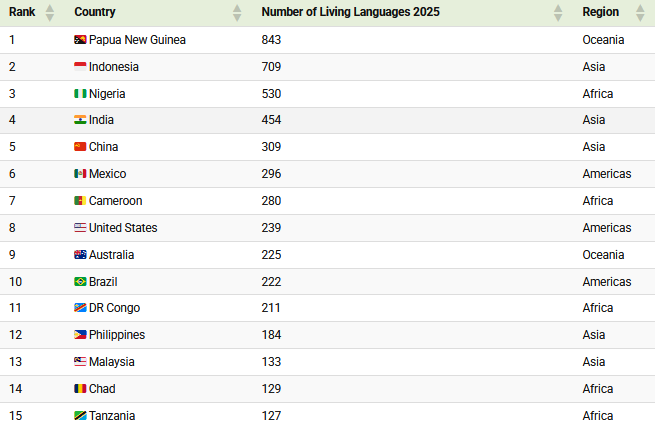Screen dimensions: 656x427
Task: Click the Rank column header
Action: point(22,12)
